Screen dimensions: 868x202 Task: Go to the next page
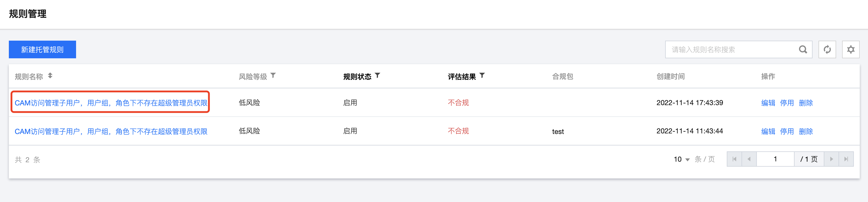831,159
